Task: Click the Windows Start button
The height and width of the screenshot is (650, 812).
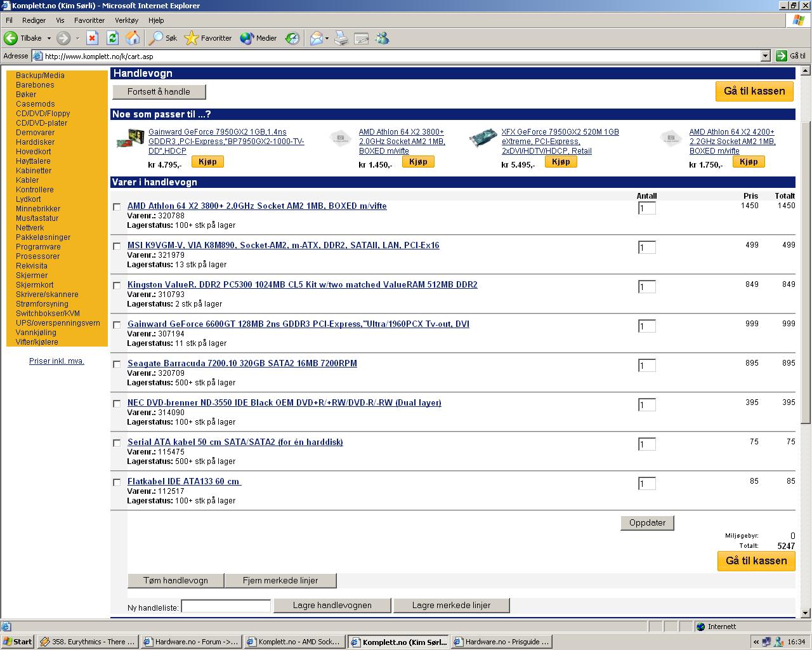Action: click(18, 642)
